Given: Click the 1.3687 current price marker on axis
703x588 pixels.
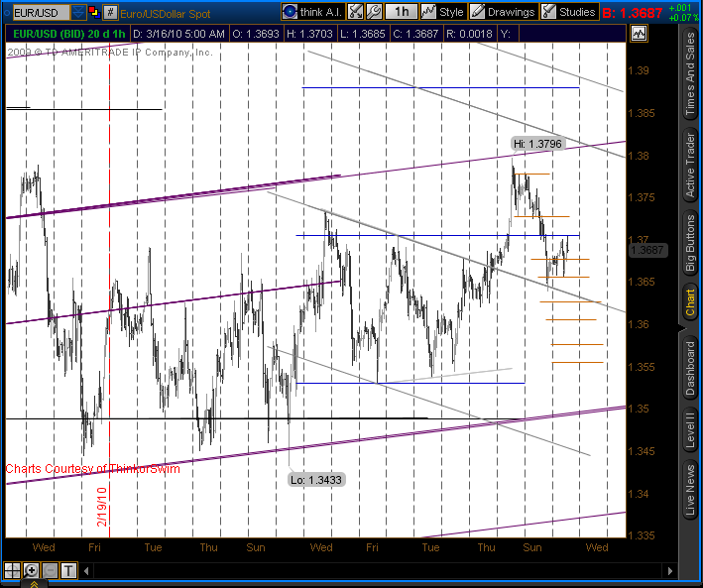Looking at the screenshot, I should pos(648,250).
